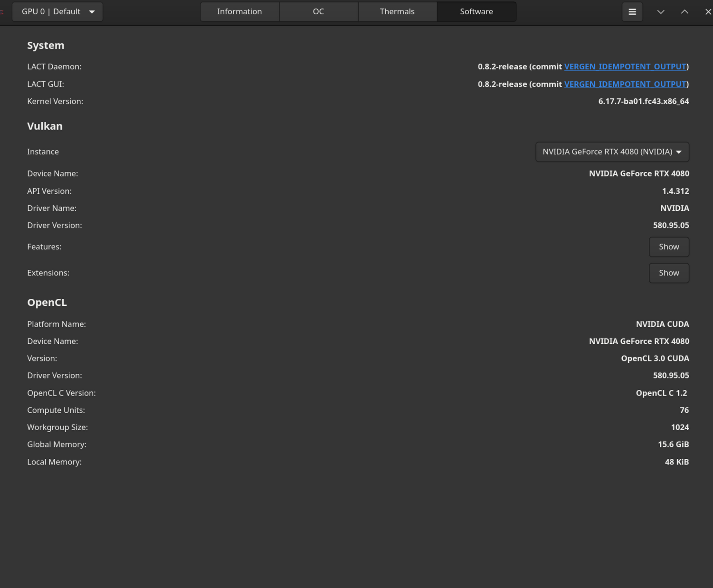Click the Compute Units value 76
713x588 pixels.
pos(684,410)
